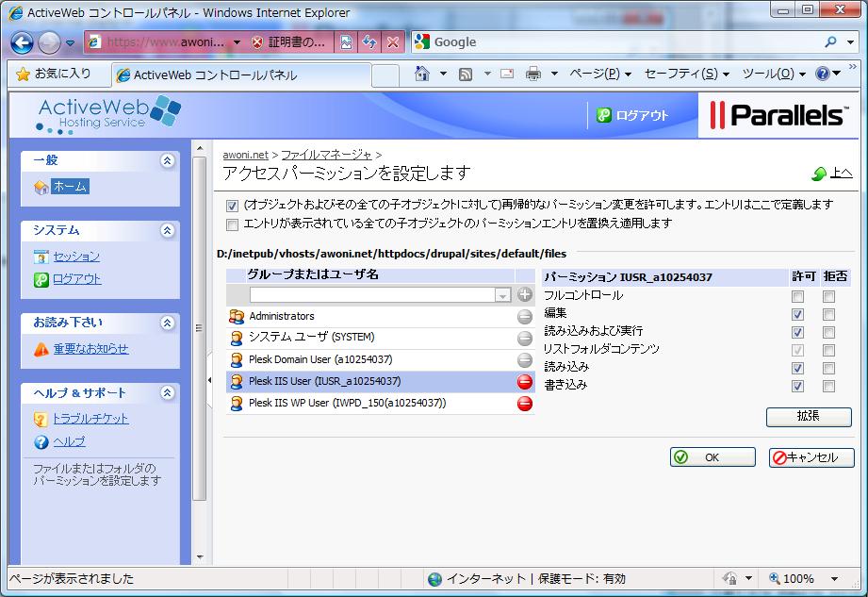
Task: Open the ツール(O) menu
Action: pyautogui.click(x=774, y=74)
